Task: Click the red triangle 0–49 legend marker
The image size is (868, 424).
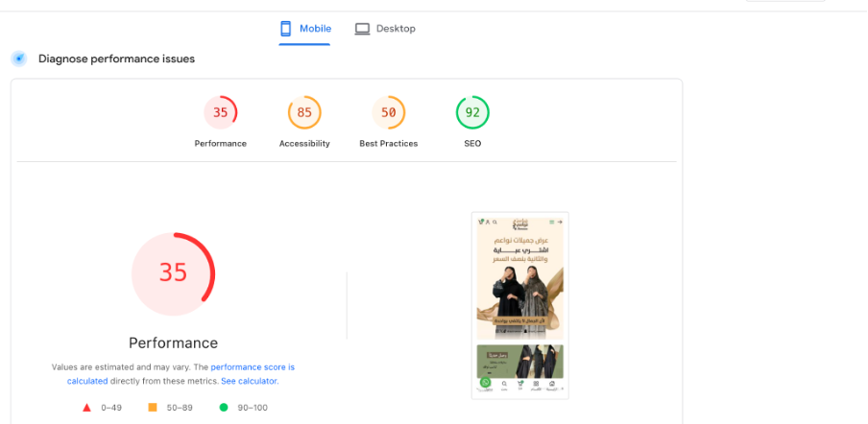Action: coord(86,408)
